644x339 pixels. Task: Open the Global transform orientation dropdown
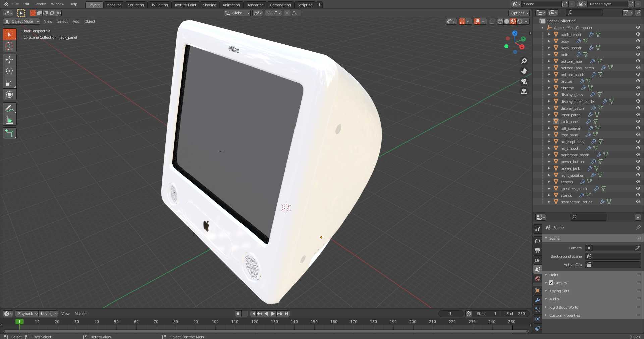(x=237, y=13)
